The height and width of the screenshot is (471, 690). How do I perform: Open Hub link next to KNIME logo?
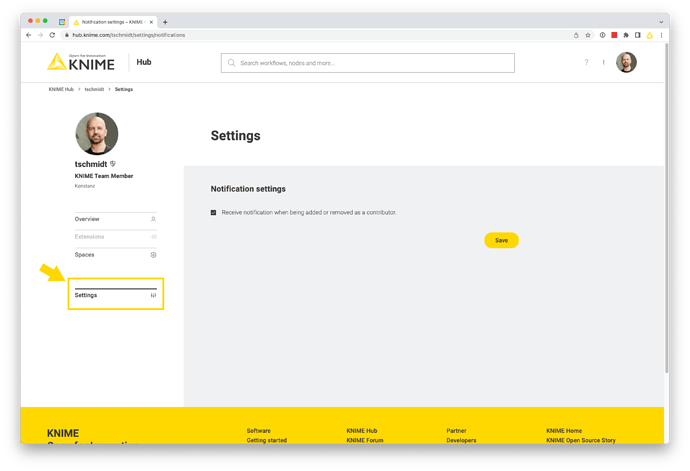point(144,62)
